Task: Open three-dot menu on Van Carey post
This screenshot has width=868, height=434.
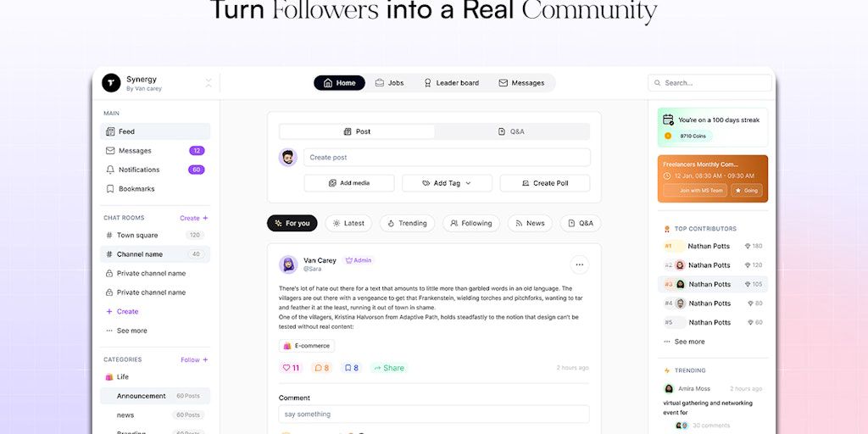Action: 579,264
